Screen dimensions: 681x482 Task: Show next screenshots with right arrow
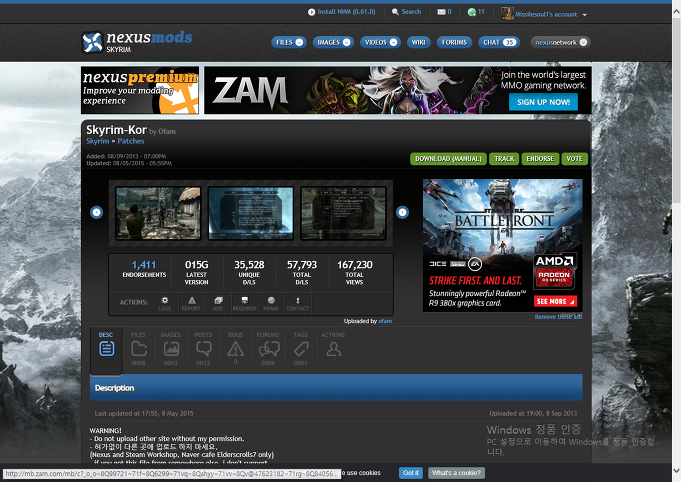pos(402,212)
